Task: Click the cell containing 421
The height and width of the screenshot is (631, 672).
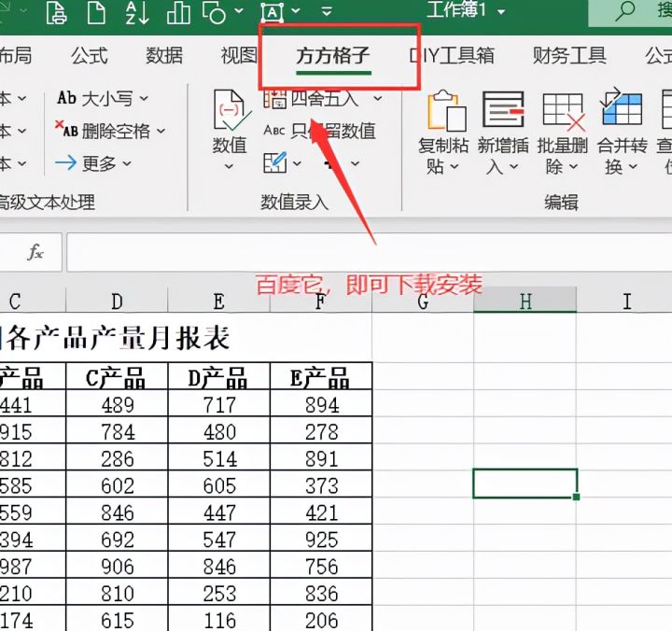Action: coord(321,512)
